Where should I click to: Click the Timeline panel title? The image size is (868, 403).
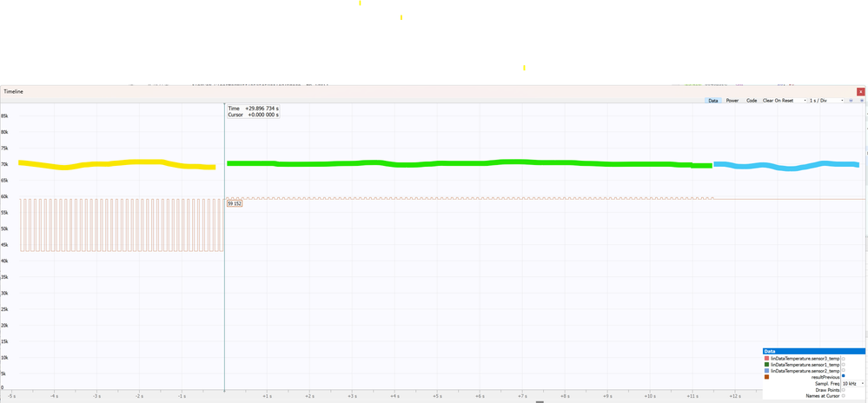coord(13,91)
